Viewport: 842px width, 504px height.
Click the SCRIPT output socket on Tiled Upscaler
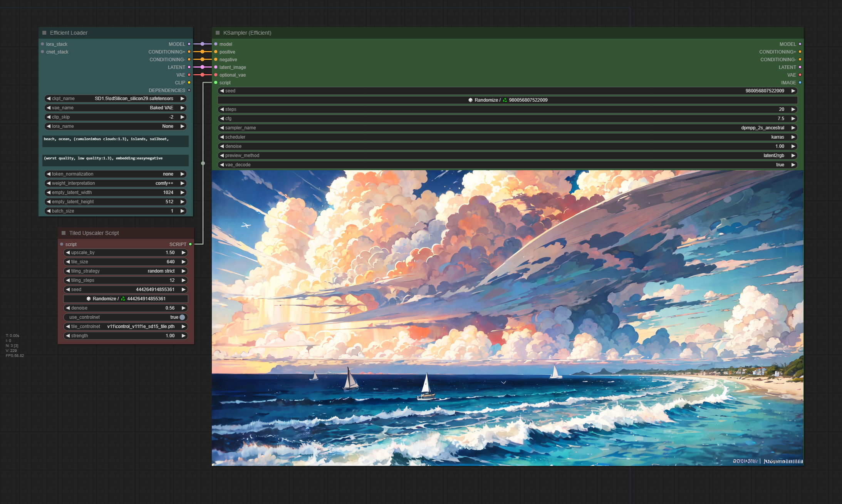(190, 244)
